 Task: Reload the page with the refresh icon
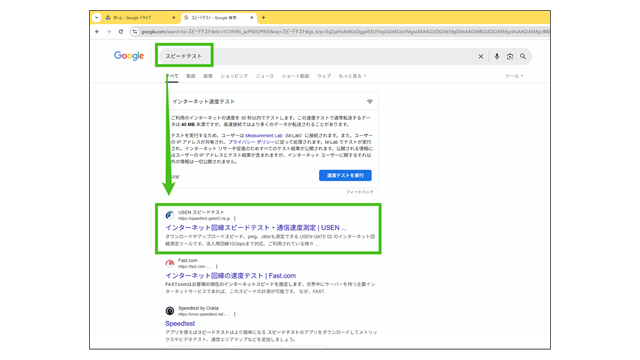121,31
